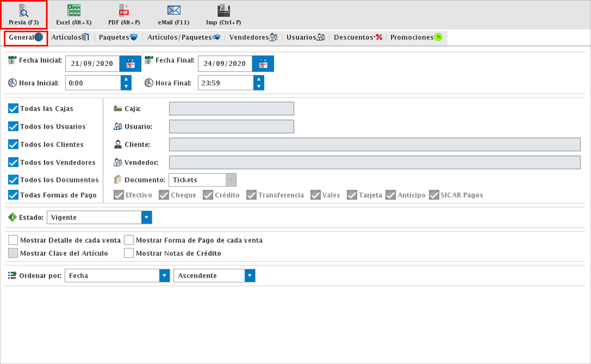Expand the Estado Vigente dropdown
The height and width of the screenshot is (364, 591).
tap(146, 217)
